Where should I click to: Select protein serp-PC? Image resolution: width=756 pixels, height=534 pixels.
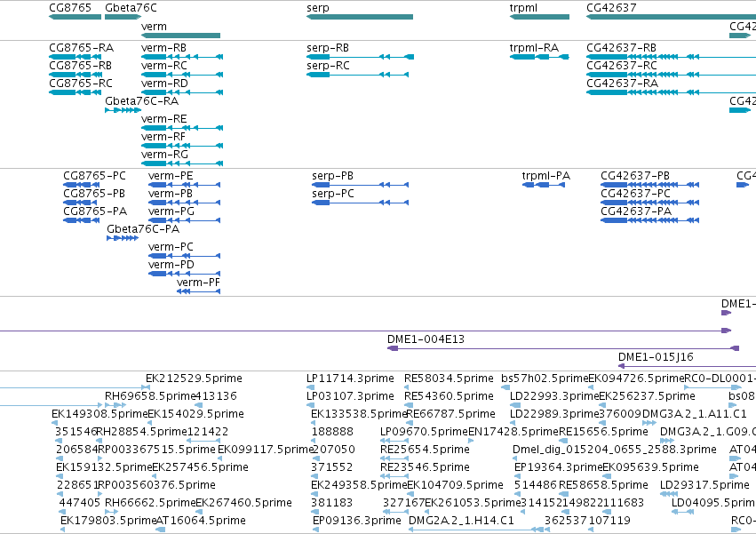pyautogui.click(x=360, y=203)
